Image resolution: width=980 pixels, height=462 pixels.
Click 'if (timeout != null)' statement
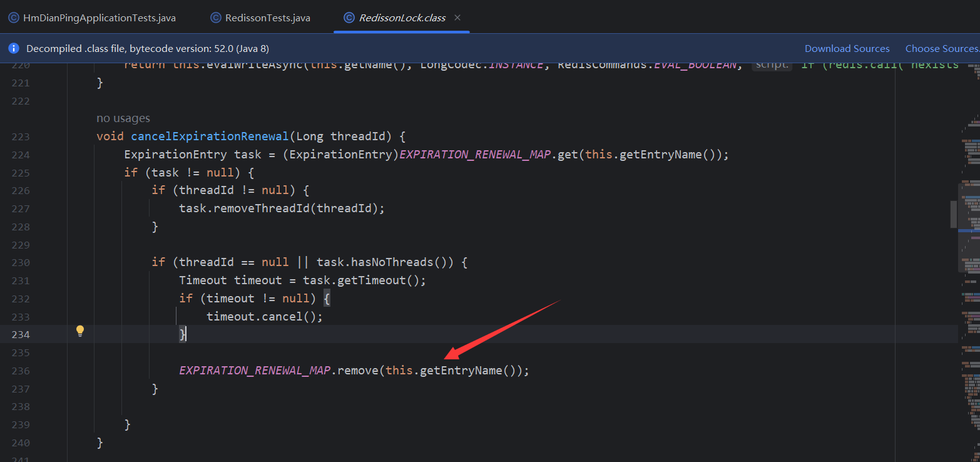pyautogui.click(x=254, y=299)
